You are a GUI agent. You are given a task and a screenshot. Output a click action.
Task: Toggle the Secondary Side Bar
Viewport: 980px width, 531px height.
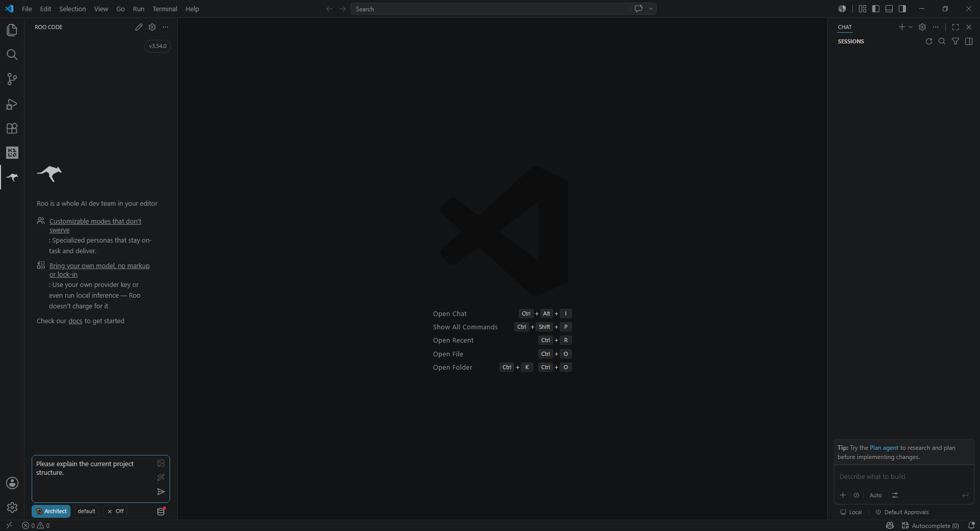[902, 9]
